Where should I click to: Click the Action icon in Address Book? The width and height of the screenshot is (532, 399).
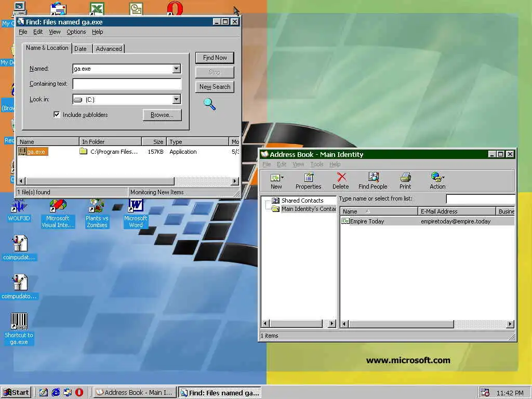pyautogui.click(x=435, y=177)
